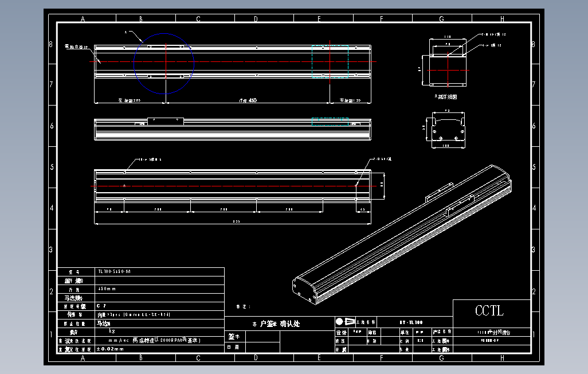Select the ±0.02mm repeatability value
The width and height of the screenshot is (588, 374).
coord(110,349)
